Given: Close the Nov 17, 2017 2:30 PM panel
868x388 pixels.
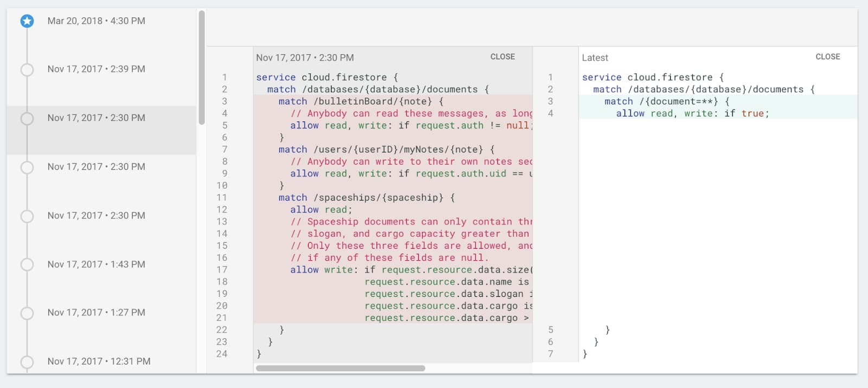Looking at the screenshot, I should coord(502,57).
